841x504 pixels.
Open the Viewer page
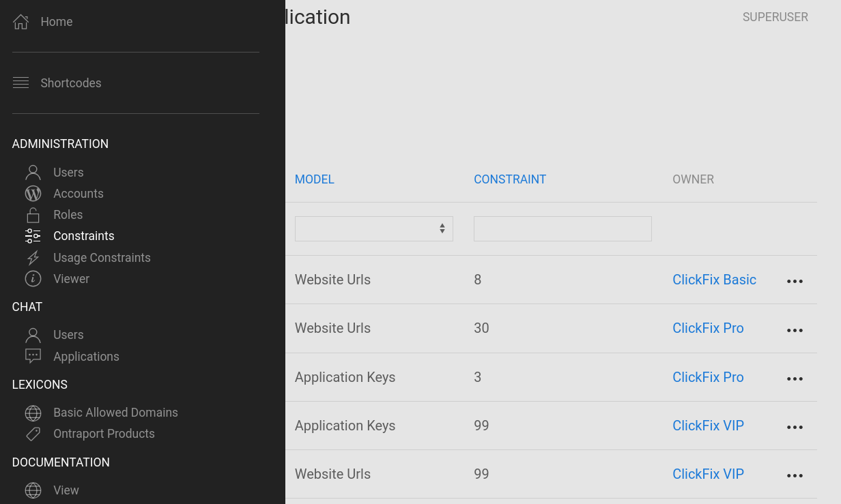pyautogui.click(x=72, y=279)
